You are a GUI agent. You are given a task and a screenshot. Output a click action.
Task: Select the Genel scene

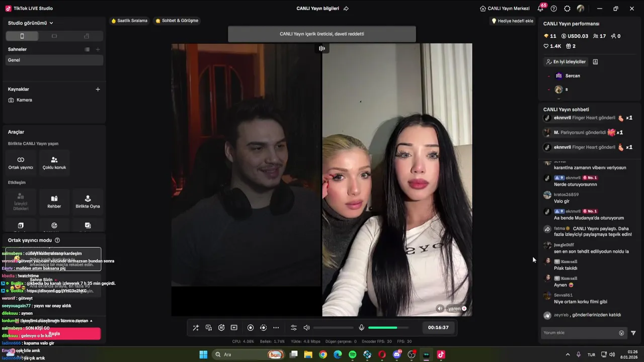(x=54, y=60)
